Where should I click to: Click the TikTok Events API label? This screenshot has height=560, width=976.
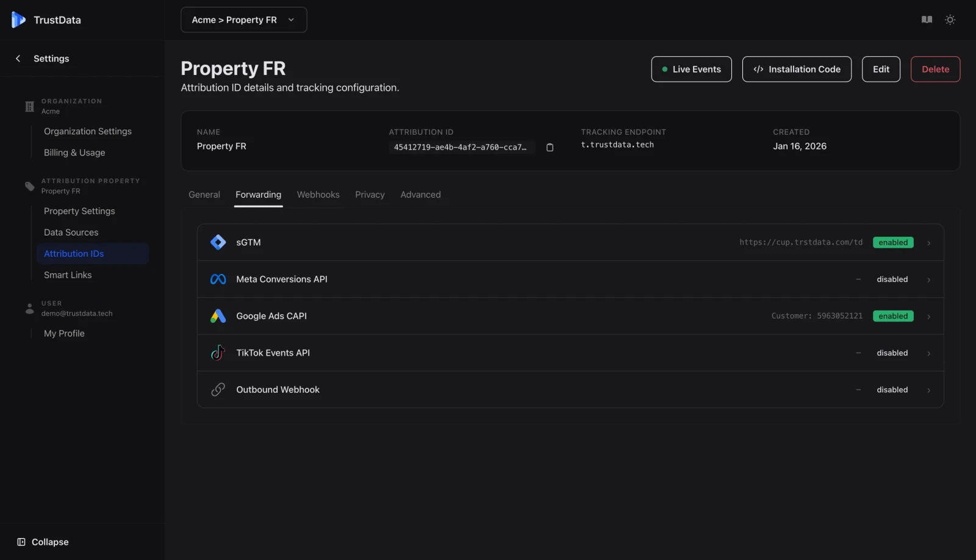[273, 353]
